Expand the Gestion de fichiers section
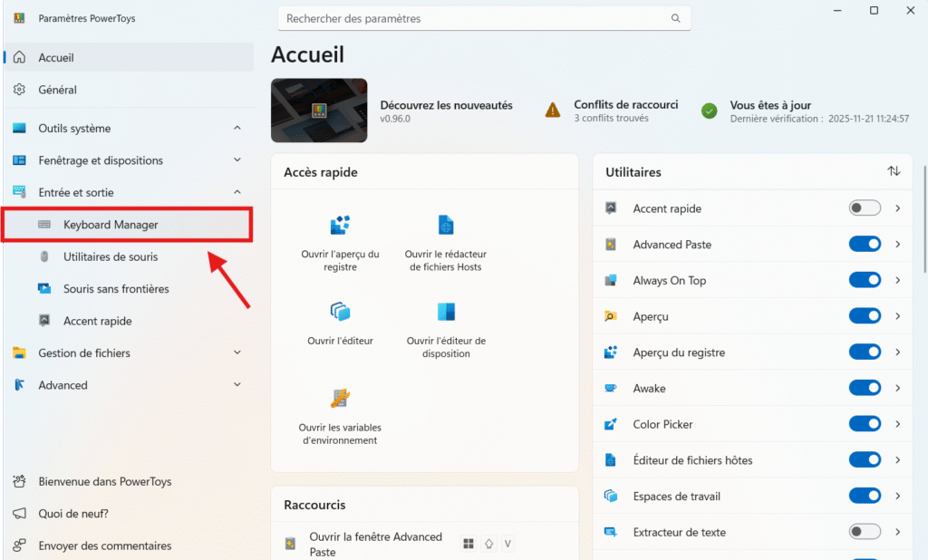Image resolution: width=928 pixels, height=560 pixels. pos(237,353)
